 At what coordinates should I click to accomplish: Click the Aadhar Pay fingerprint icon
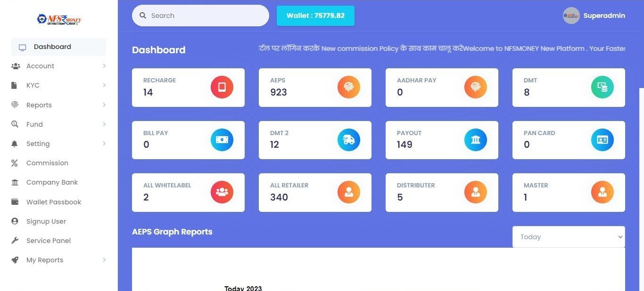pyautogui.click(x=475, y=88)
